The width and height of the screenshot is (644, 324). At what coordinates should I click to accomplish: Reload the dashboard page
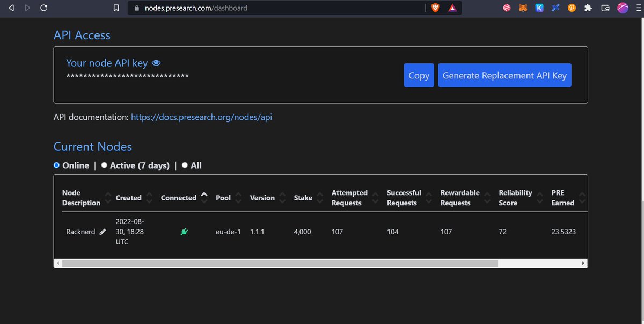(44, 8)
